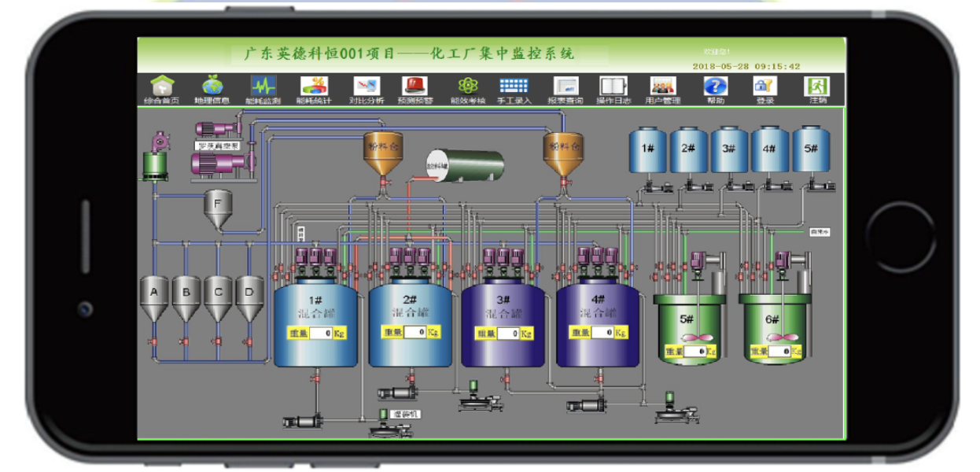The image size is (980, 472).
Task: Select blue storage tank 3#
Action: [x=730, y=149]
